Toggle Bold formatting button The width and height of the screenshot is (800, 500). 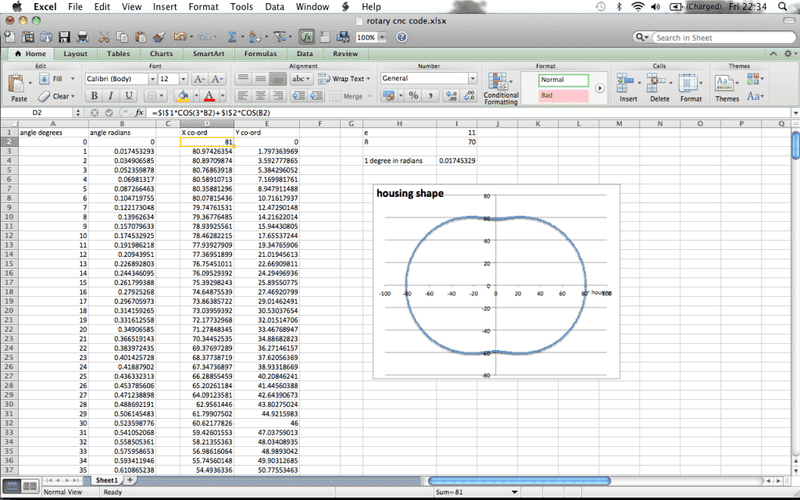tap(92, 97)
